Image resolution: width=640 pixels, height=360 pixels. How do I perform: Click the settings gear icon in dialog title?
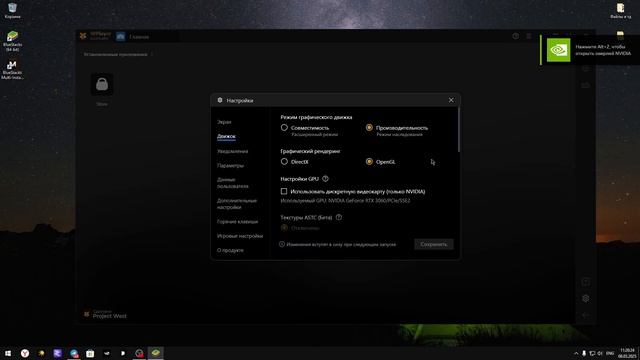[220, 100]
